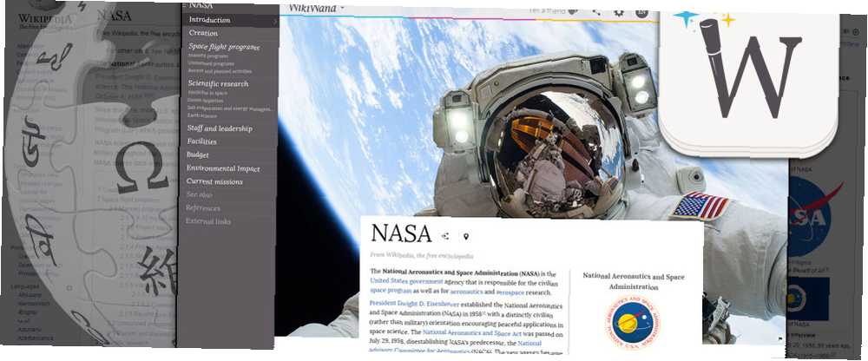Select See also in sidebar
This screenshot has height=361, width=868.
tap(199, 195)
